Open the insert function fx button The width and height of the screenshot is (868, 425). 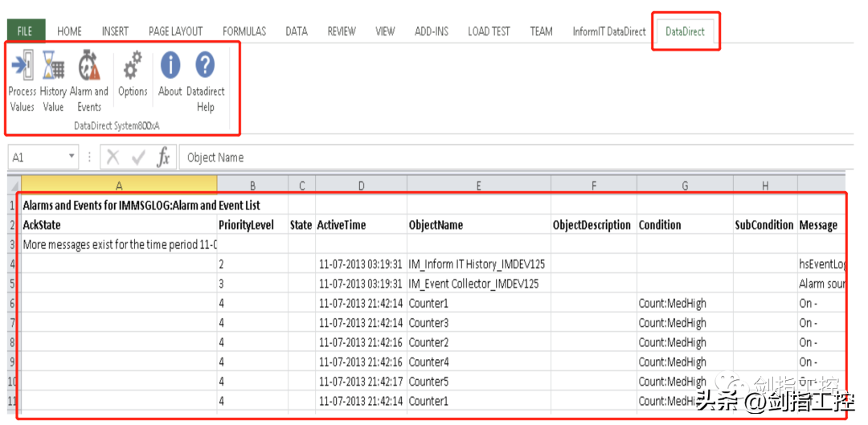click(163, 157)
